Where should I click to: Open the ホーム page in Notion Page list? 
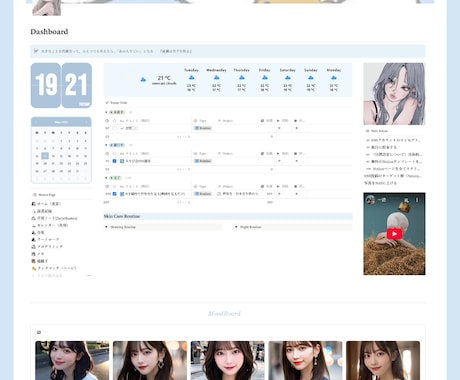click(46, 204)
